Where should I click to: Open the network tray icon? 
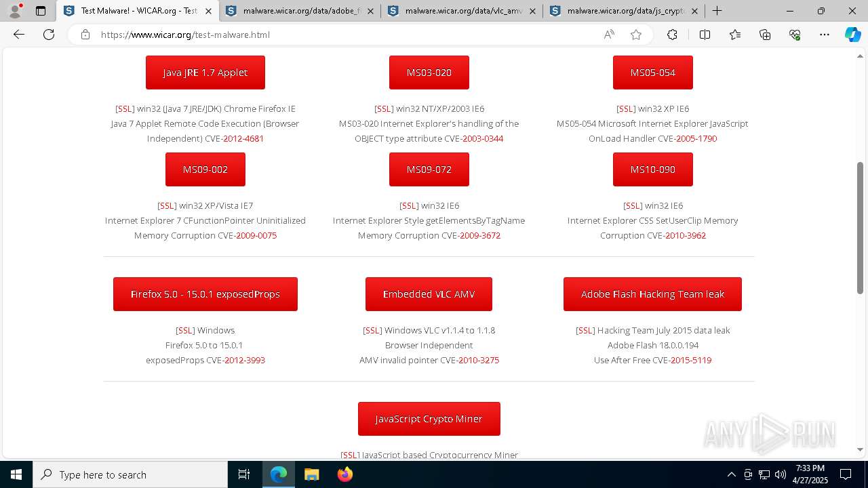tap(764, 474)
